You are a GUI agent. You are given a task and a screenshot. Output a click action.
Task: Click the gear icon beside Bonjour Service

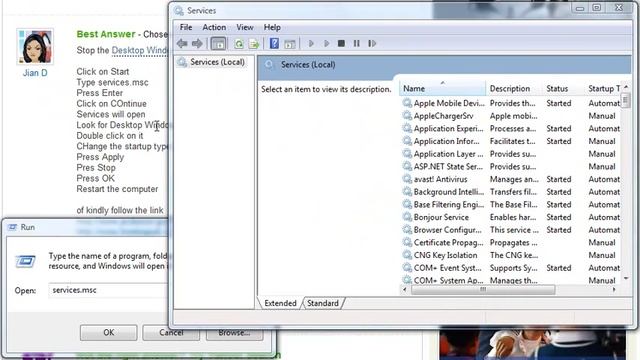[x=407, y=217]
